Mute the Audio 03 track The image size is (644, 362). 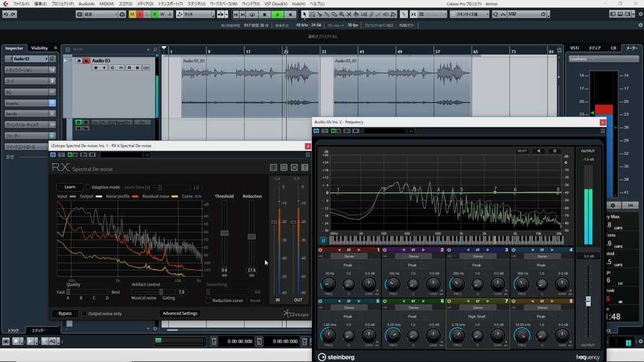tap(79, 61)
